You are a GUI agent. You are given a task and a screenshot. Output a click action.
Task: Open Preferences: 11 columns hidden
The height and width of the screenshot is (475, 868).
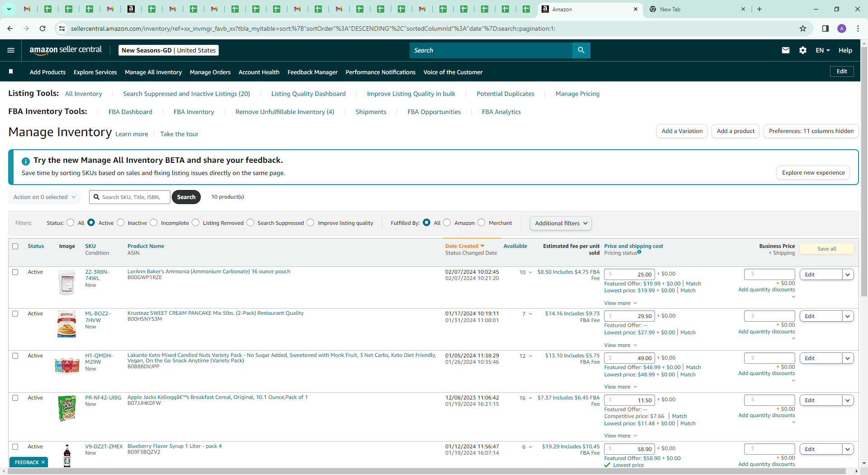point(811,131)
